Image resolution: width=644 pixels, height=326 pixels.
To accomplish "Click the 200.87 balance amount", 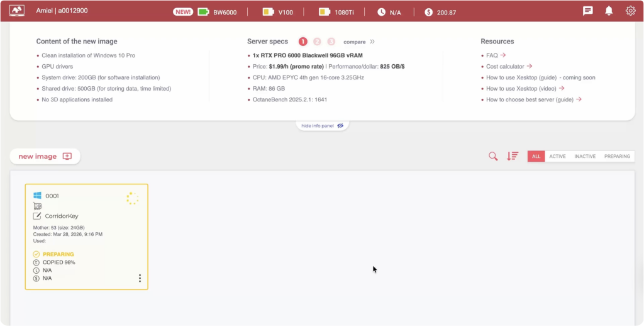I will click(x=447, y=13).
